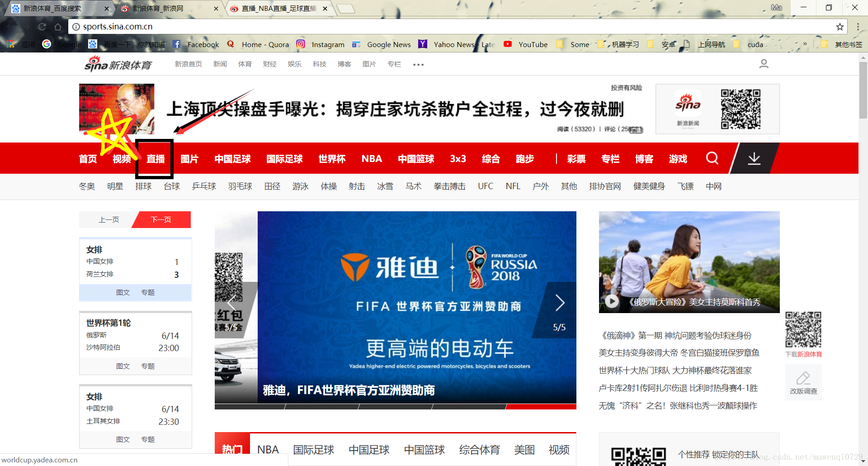Click the 下一页 button

(161, 220)
